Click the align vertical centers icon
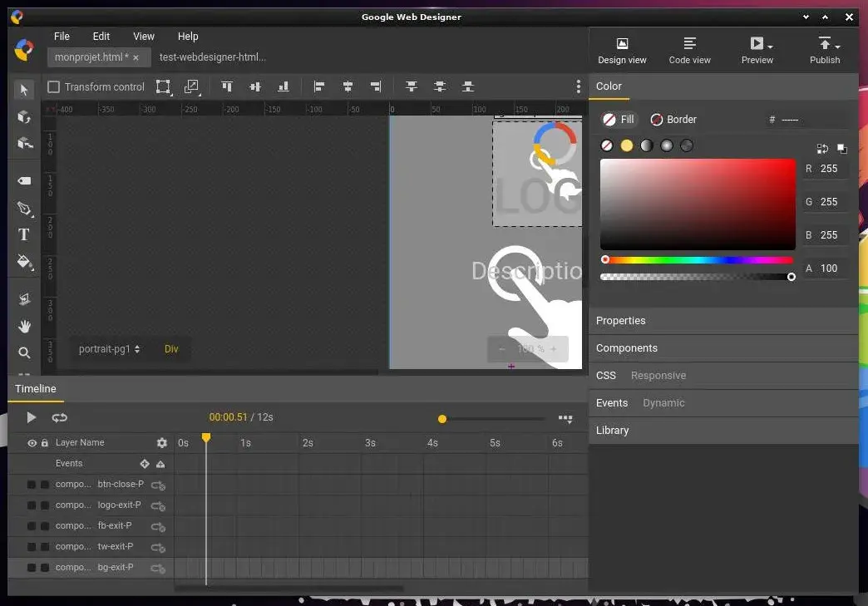This screenshot has width=868, height=606. click(255, 86)
